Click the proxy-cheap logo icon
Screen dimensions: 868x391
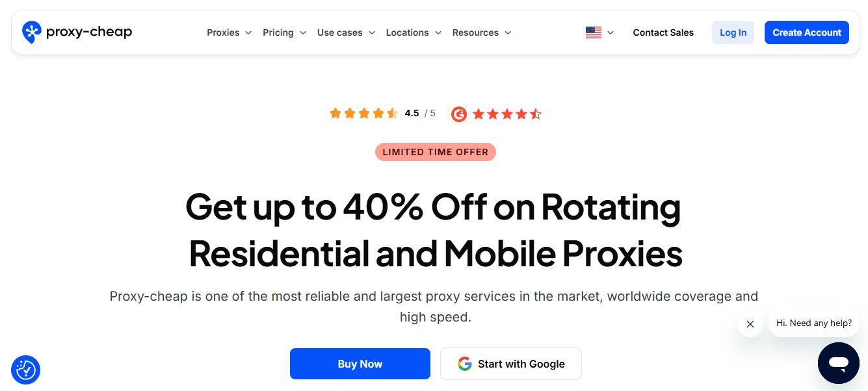tap(31, 32)
